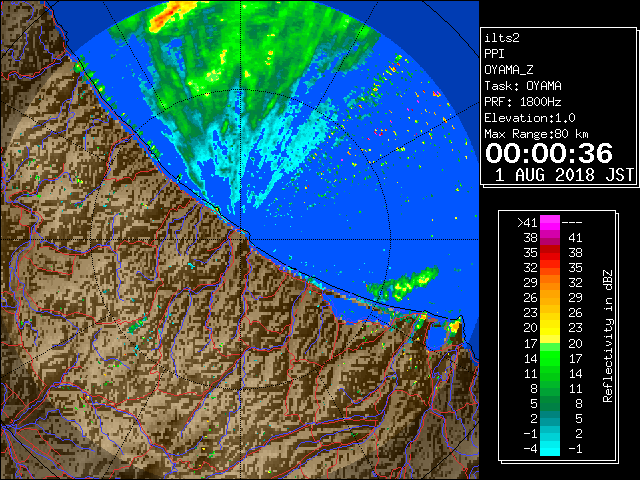
Task: Click the 'Max Range:80 km' line
Action: tap(536, 134)
